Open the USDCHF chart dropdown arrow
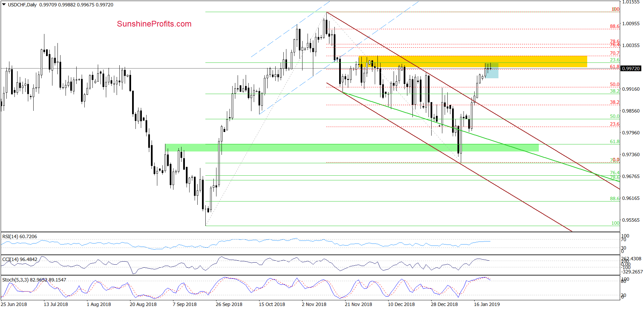644x309 pixels. pyautogui.click(x=4, y=5)
